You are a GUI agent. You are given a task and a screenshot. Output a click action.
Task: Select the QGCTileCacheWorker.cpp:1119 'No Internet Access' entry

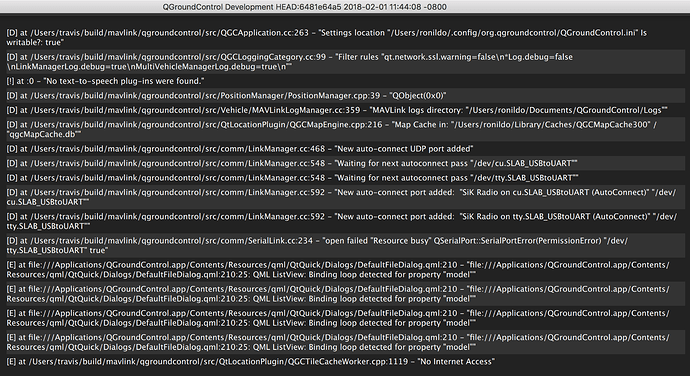coord(345,362)
